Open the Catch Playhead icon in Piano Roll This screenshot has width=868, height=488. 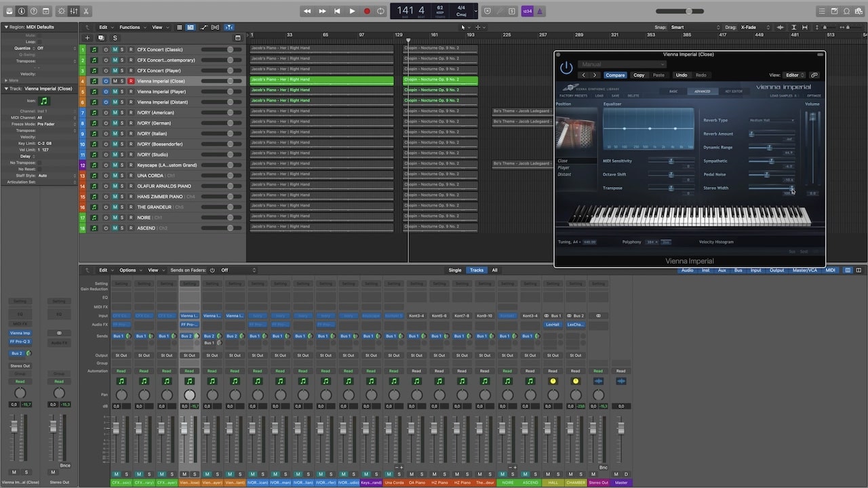tap(229, 27)
